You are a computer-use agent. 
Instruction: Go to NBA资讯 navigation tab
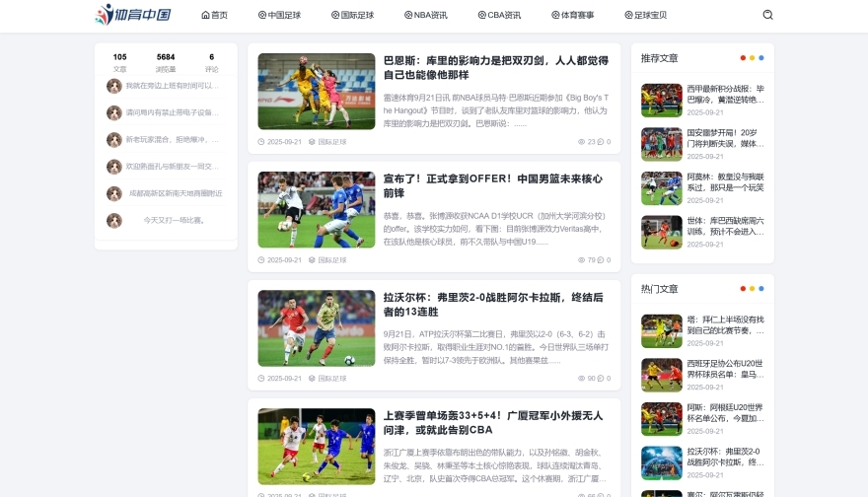pos(426,15)
